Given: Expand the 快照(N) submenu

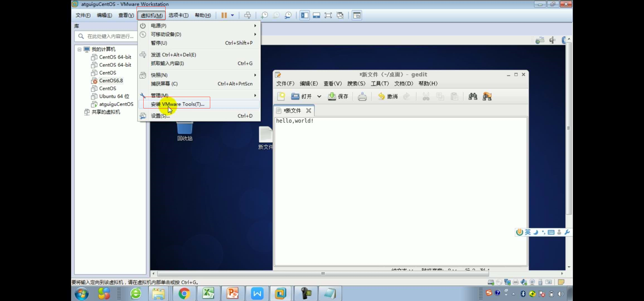Looking at the screenshot, I should pos(159,75).
